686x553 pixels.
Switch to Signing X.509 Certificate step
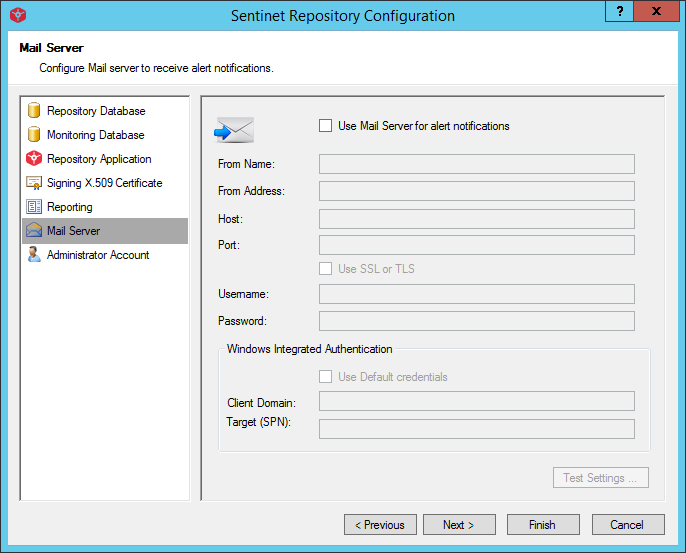click(105, 183)
